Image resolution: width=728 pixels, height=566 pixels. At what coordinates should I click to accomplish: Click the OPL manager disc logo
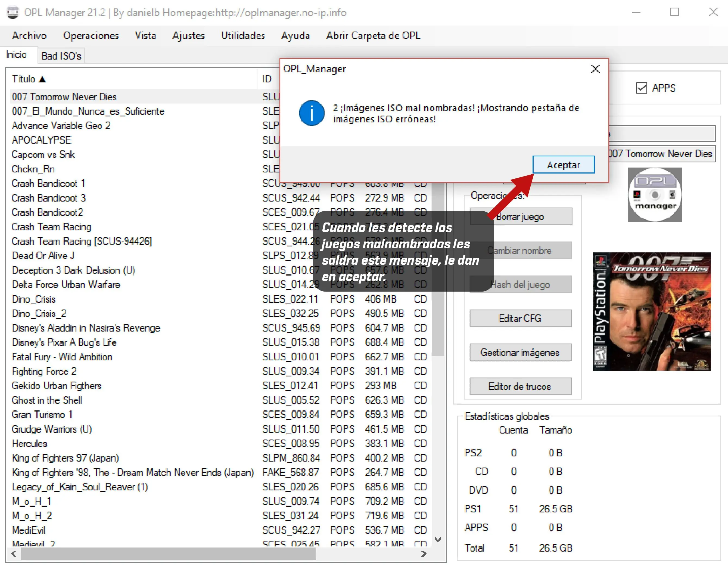click(655, 195)
